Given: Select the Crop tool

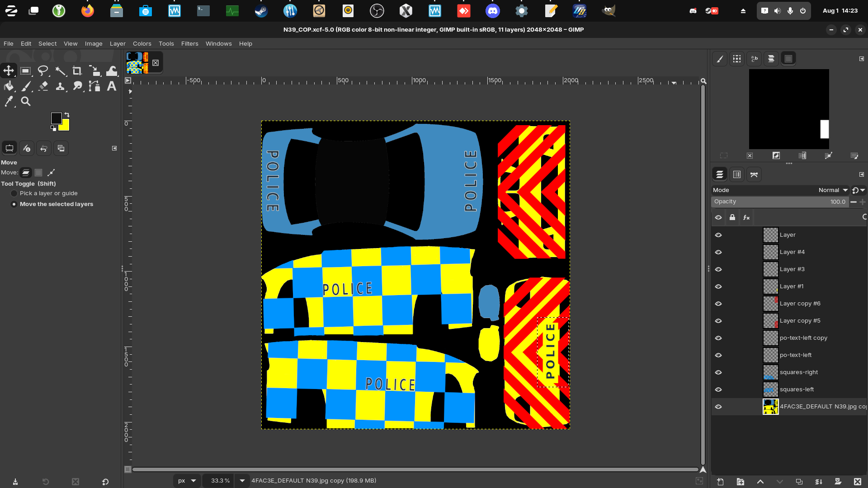Looking at the screenshot, I should pyautogui.click(x=77, y=71).
